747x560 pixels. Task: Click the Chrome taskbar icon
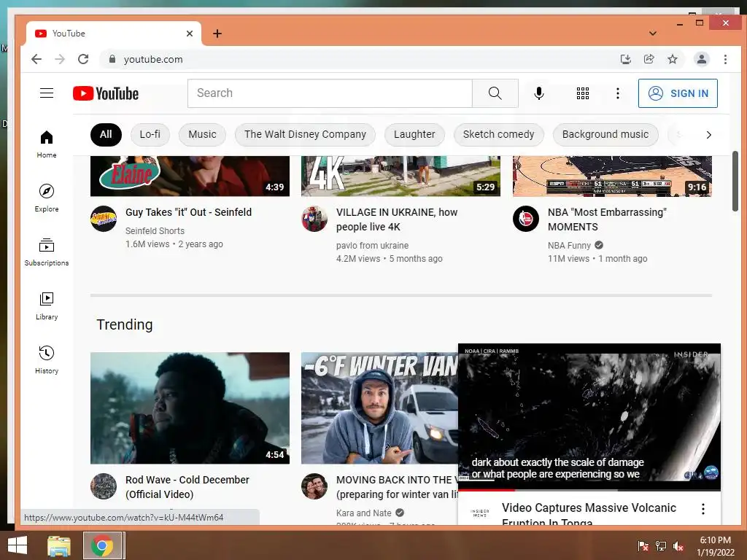tap(102, 545)
